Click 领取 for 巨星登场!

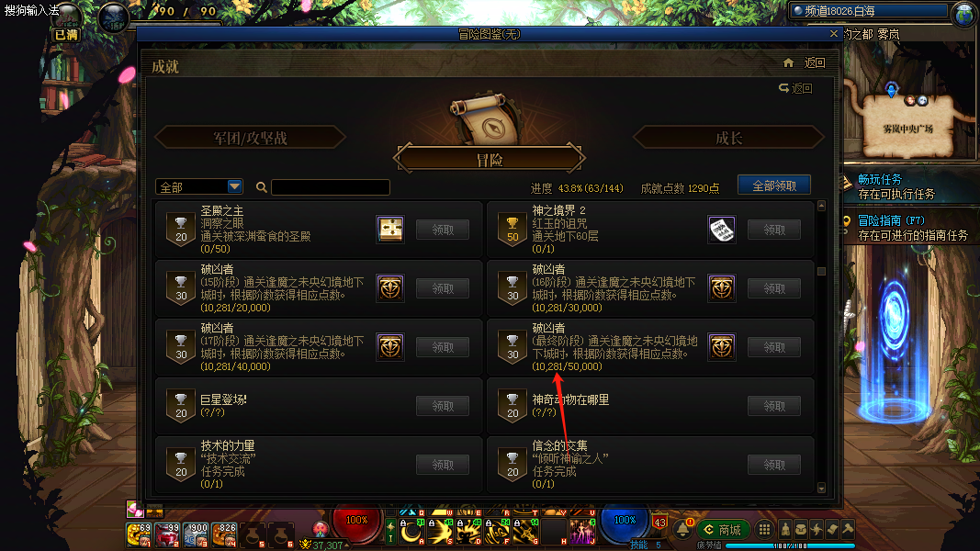(443, 406)
